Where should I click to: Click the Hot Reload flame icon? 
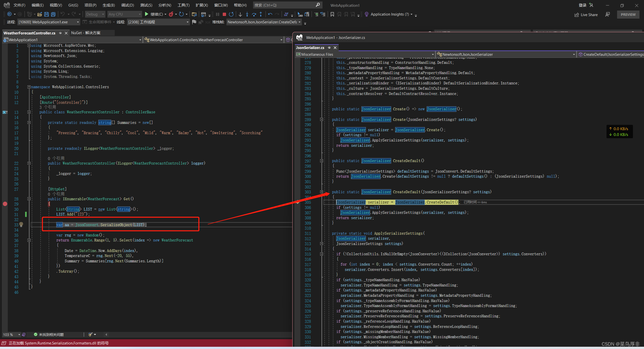pos(171,14)
